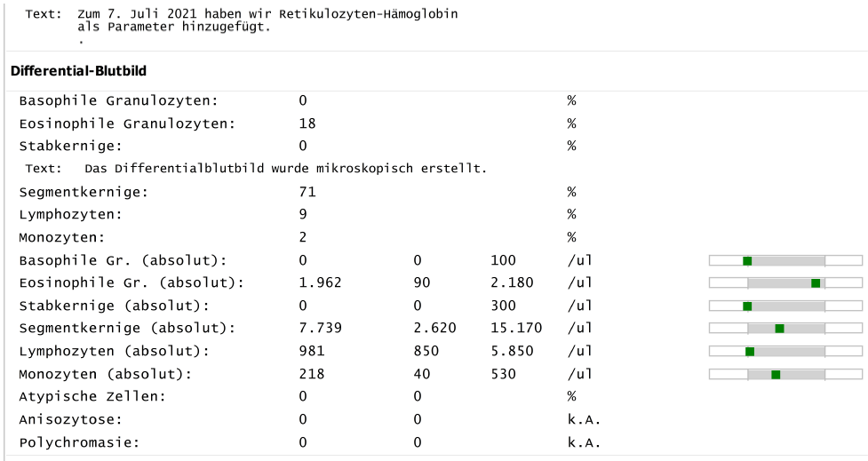Viewport: 868px width, 461px height.
Task: Click the Lymphozyten (absolut) range indicator
Action: [785, 352]
